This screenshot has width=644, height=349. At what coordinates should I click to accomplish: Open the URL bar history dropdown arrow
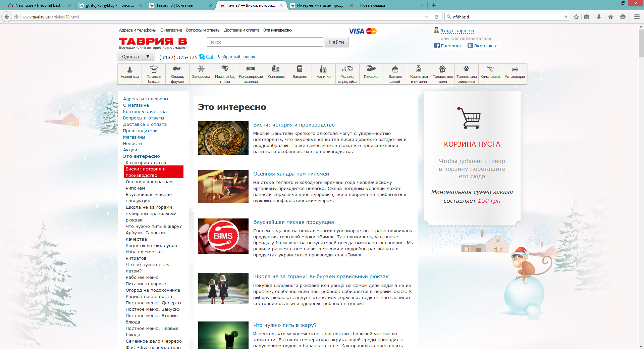click(x=426, y=17)
